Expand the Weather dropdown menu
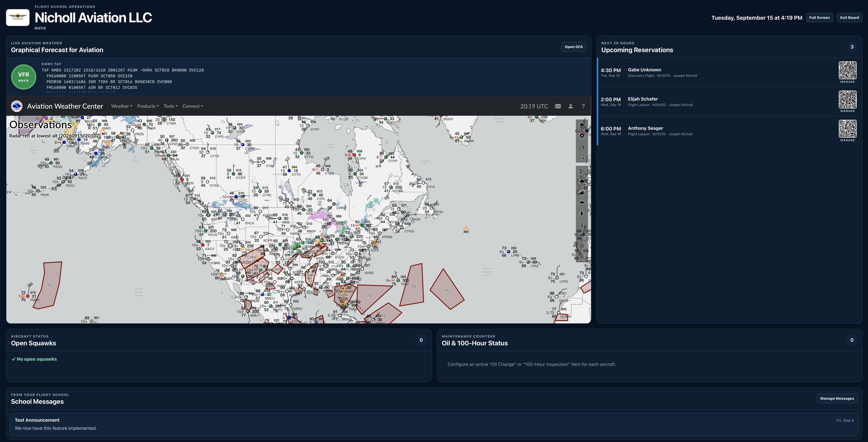The width and height of the screenshot is (868, 442). tap(122, 106)
